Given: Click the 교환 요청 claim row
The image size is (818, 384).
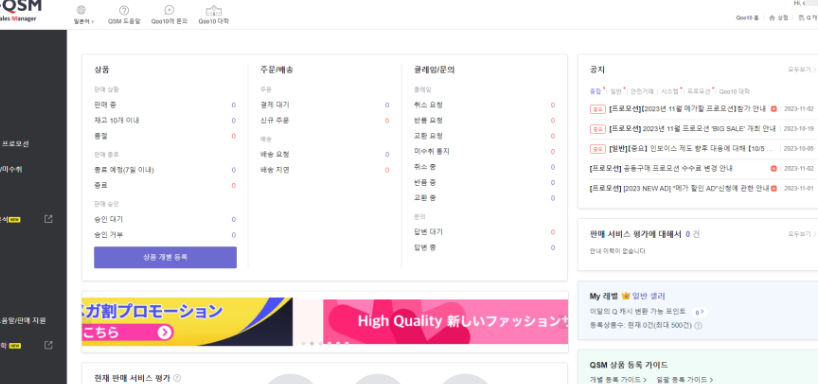Looking at the screenshot, I should coord(485,136).
